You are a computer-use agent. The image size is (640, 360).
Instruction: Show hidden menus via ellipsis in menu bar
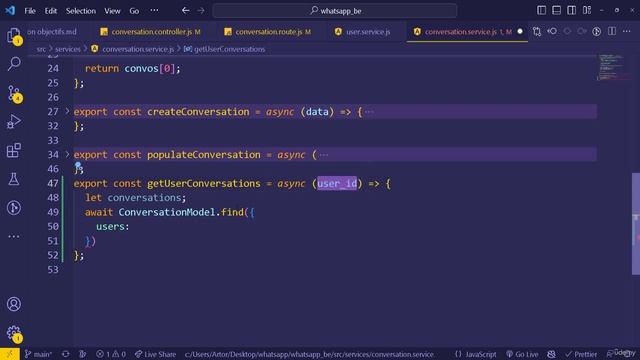point(154,11)
